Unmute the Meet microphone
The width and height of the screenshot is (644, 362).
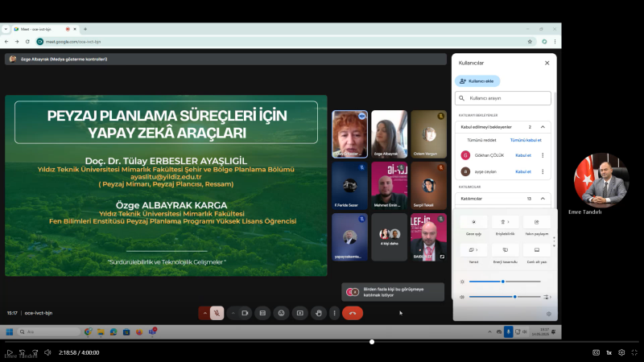pyautogui.click(x=217, y=313)
